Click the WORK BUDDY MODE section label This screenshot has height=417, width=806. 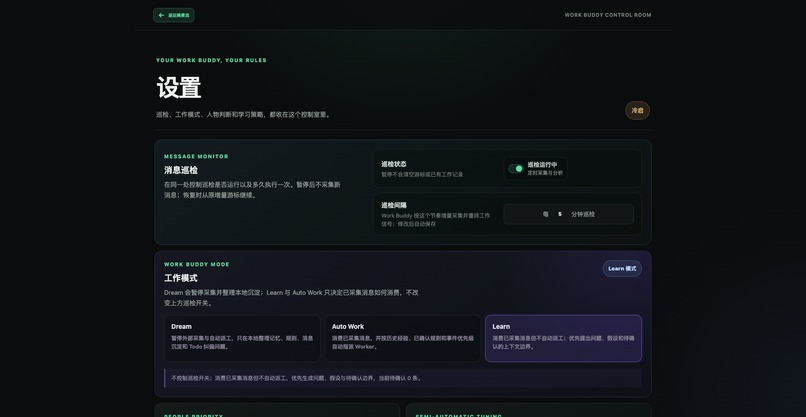click(197, 264)
